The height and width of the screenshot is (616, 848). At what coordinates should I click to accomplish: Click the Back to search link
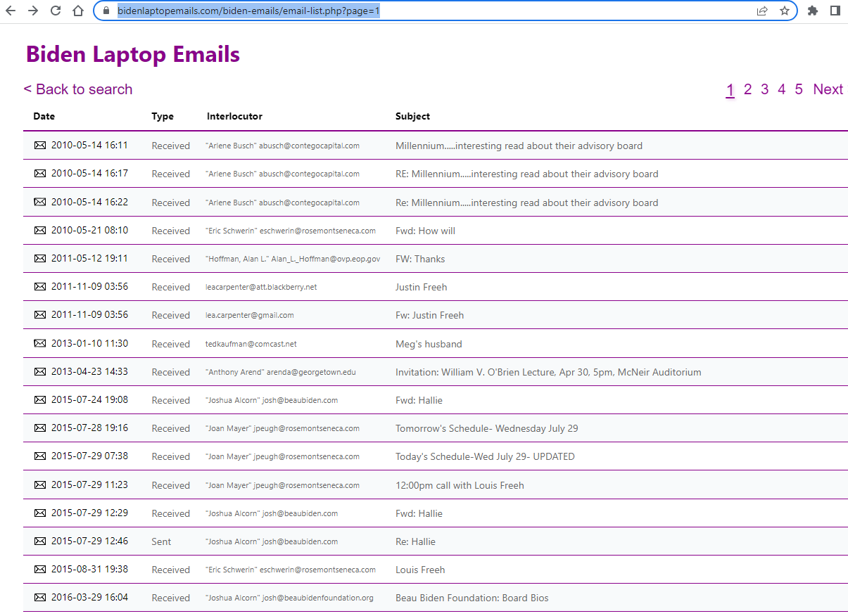(78, 89)
